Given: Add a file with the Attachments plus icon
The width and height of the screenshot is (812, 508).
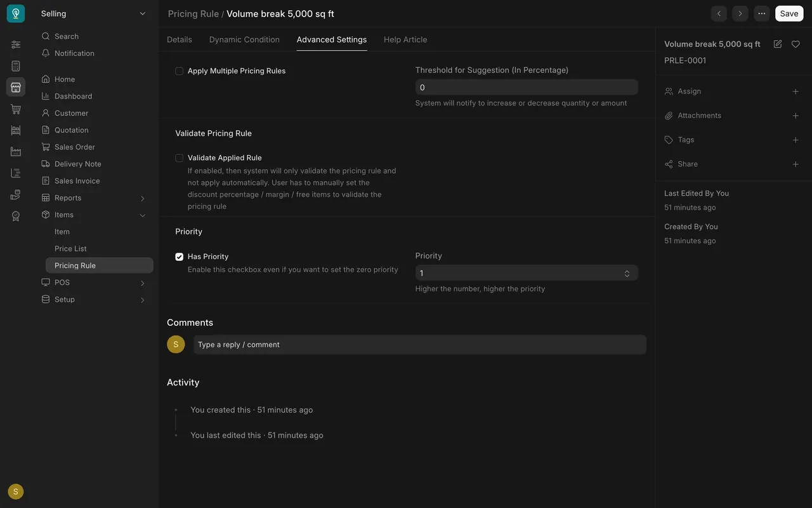Looking at the screenshot, I should (796, 116).
